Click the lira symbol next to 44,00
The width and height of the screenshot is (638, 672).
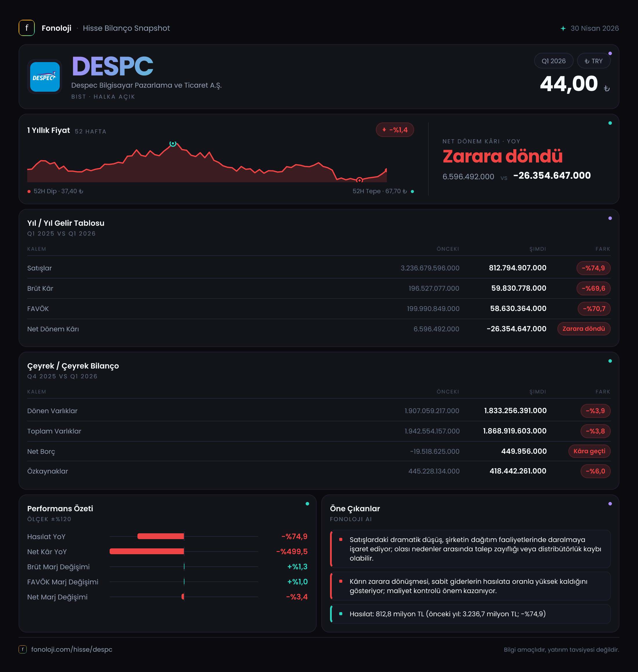(606, 88)
